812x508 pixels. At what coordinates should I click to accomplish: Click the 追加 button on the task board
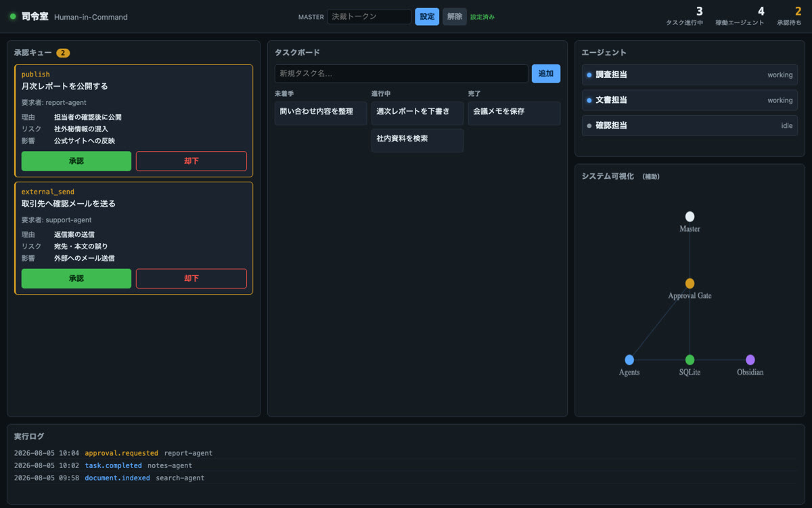click(546, 73)
